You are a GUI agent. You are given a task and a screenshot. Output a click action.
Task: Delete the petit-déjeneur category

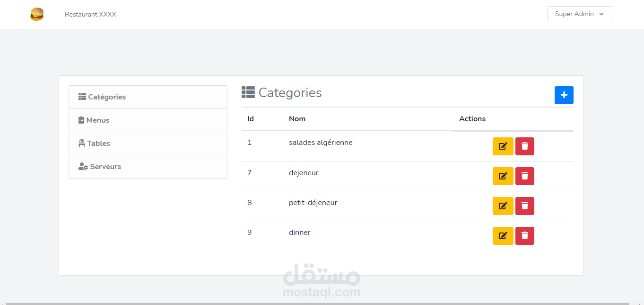point(525,206)
